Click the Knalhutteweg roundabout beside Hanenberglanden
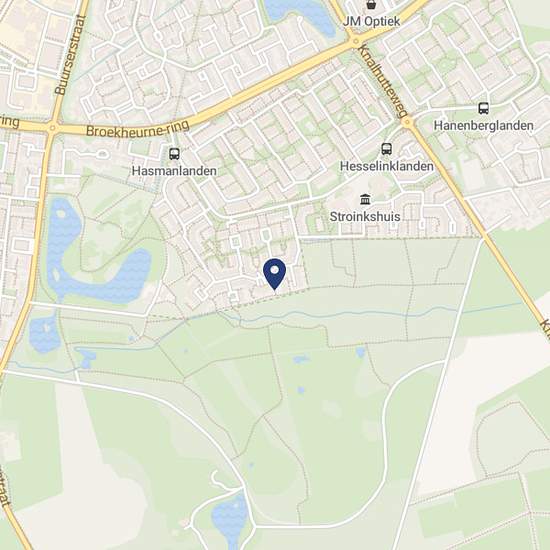The width and height of the screenshot is (550, 550). [x=407, y=122]
